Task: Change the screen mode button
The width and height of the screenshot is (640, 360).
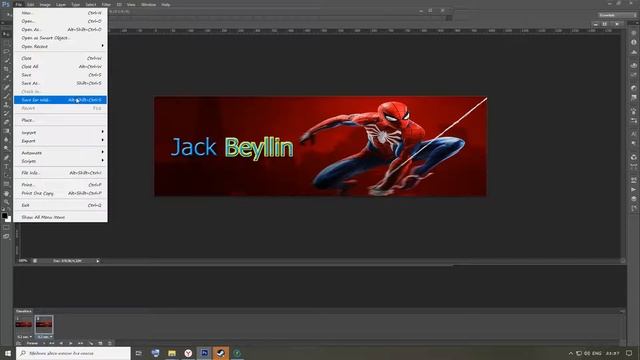Action: (x=6, y=236)
